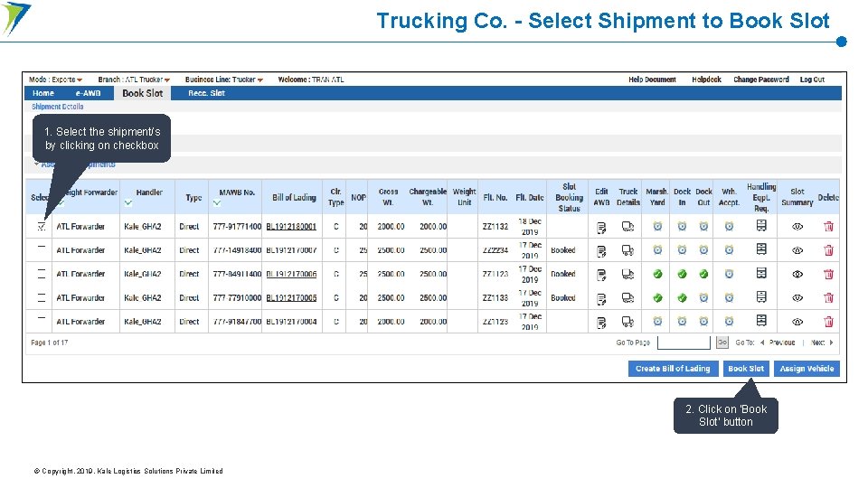Open the MAWB No. column filter arrow
Viewport: 868px width, 488px height.
tap(217, 203)
